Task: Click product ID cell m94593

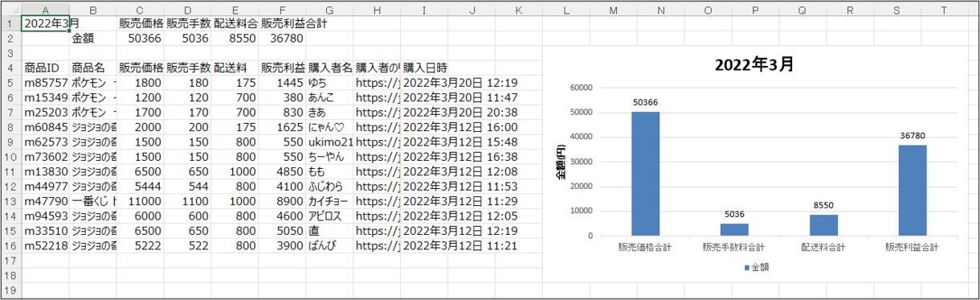Action: pyautogui.click(x=46, y=216)
